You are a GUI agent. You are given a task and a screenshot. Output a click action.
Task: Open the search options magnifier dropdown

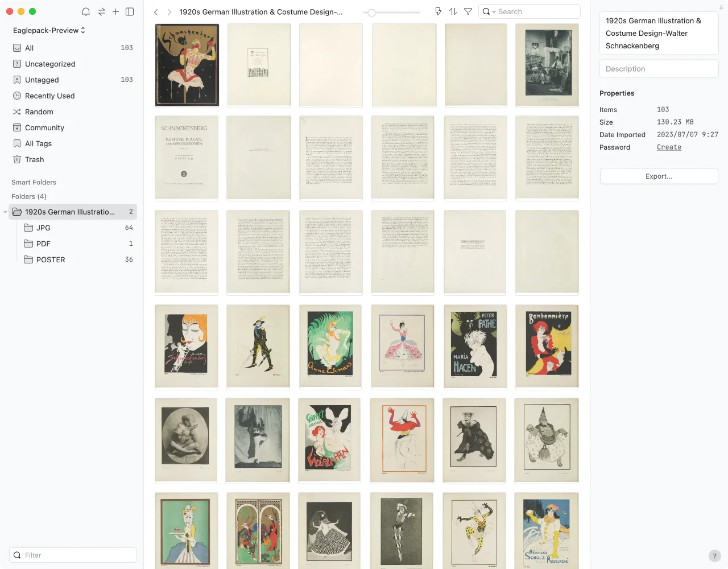tap(489, 11)
